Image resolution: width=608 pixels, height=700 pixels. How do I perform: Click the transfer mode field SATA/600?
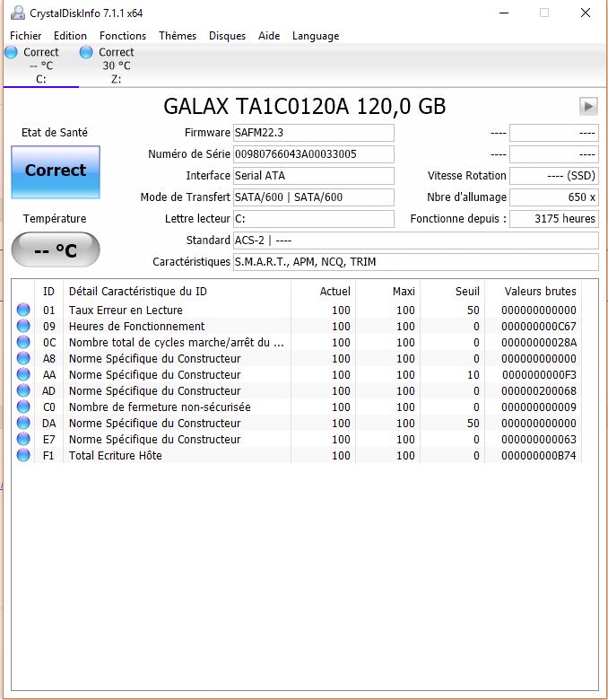pyautogui.click(x=314, y=197)
